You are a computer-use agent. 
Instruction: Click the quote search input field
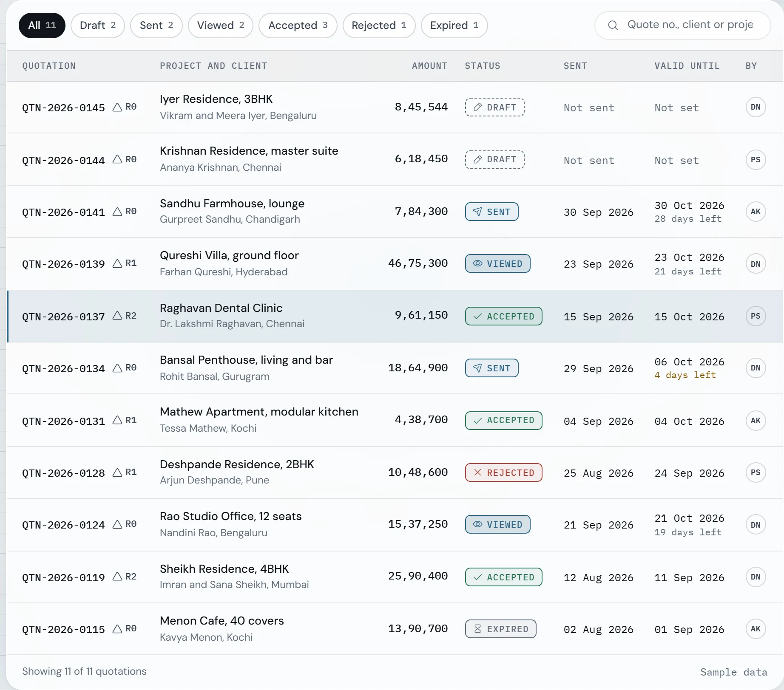tap(683, 25)
